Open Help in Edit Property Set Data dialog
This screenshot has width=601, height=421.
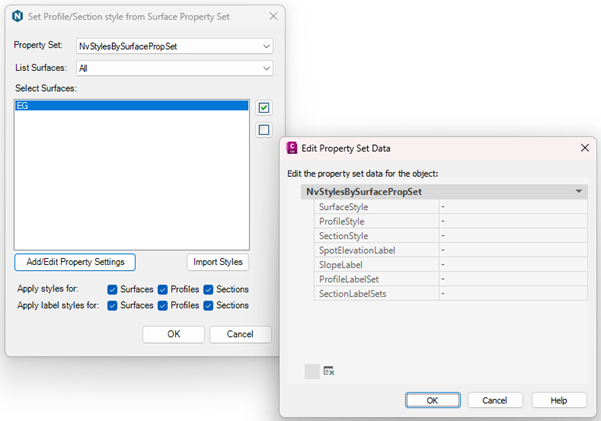click(558, 399)
